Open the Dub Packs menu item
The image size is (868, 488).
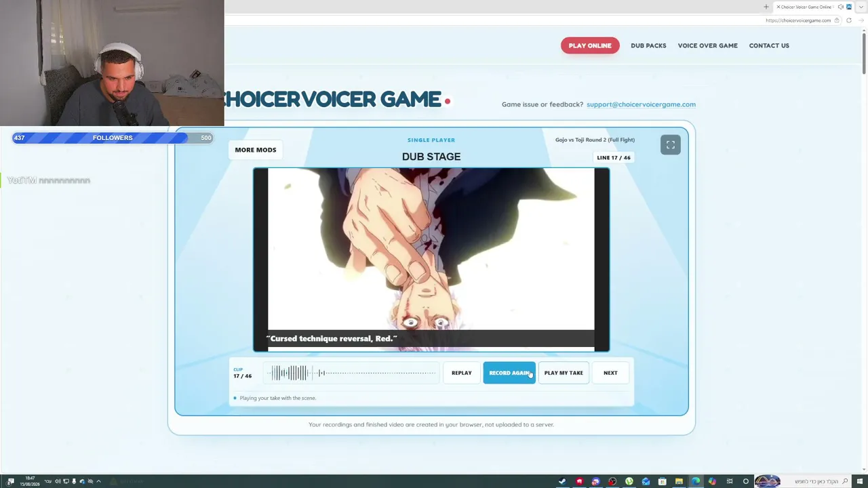coord(648,45)
